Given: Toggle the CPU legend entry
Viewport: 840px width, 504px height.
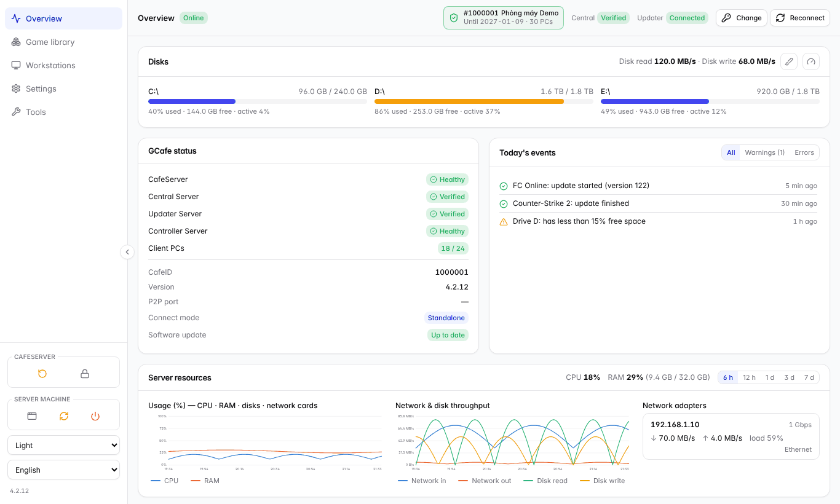Looking at the screenshot, I should pos(164,481).
